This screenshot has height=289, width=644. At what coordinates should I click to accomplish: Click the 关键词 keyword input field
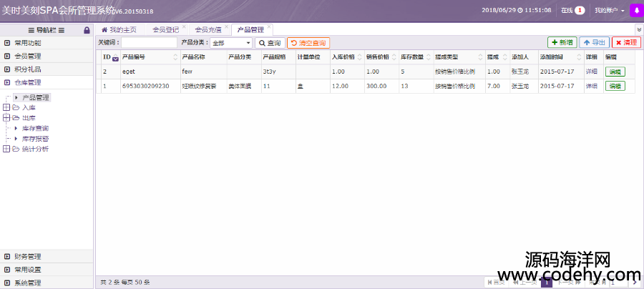(x=149, y=43)
